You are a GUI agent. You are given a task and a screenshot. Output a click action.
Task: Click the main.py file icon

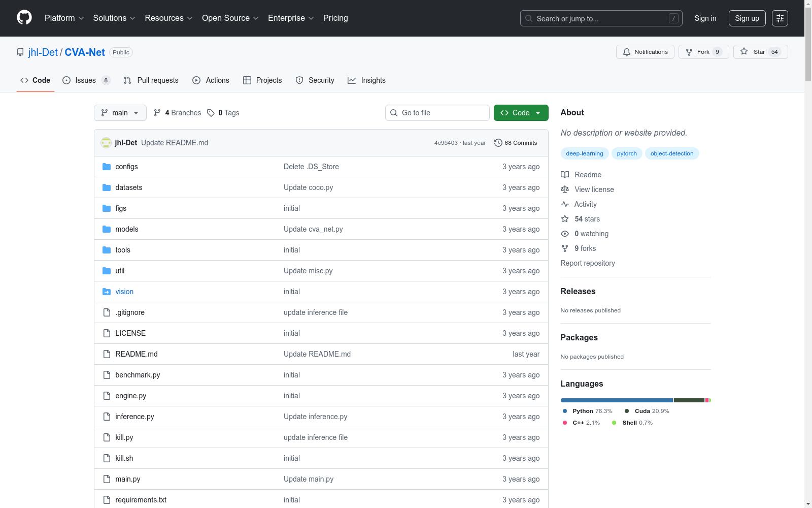[x=107, y=479]
